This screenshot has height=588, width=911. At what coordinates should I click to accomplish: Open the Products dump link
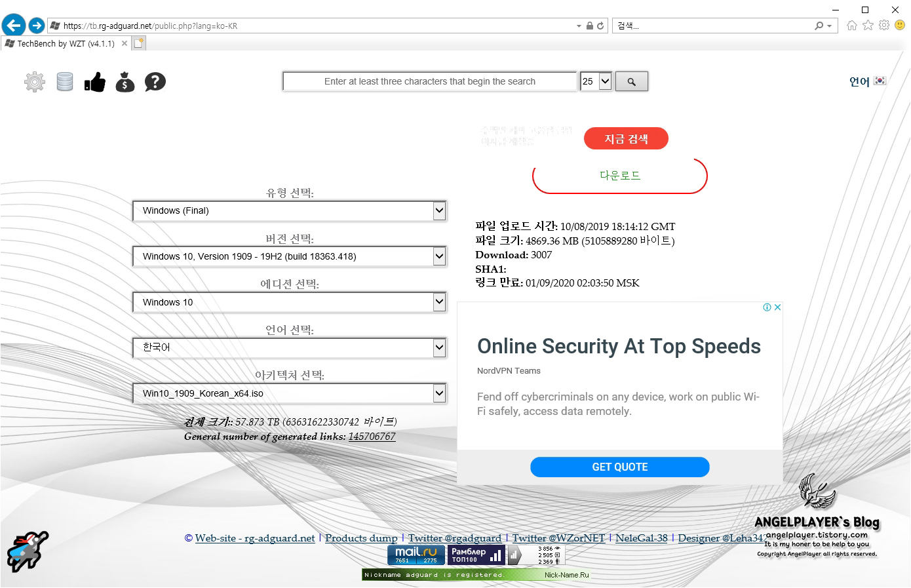tap(361, 538)
